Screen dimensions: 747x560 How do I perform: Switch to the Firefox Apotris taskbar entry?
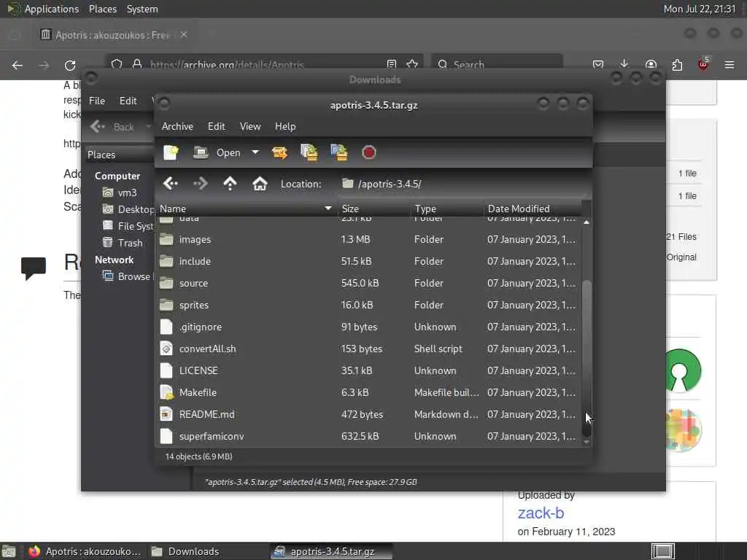tap(85, 551)
